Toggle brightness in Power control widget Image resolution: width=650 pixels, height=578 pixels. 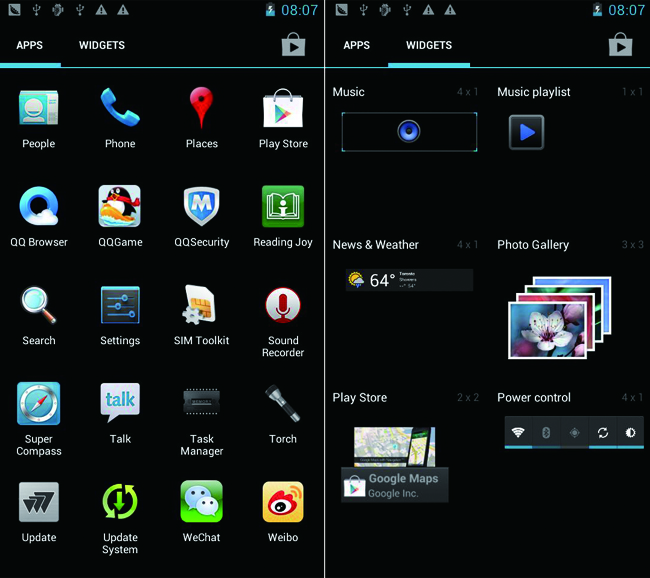pyautogui.click(x=631, y=433)
